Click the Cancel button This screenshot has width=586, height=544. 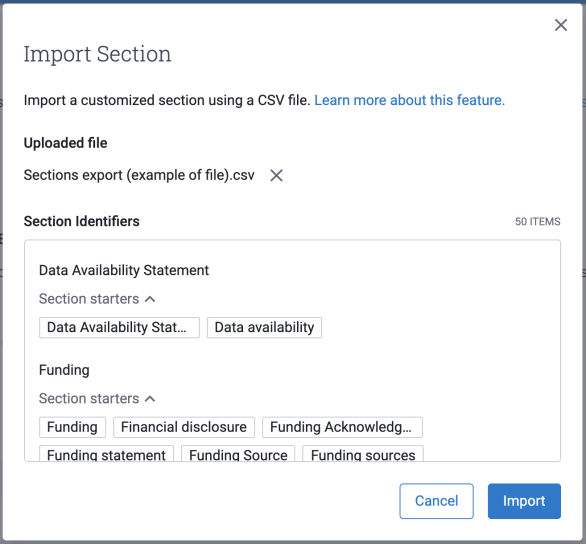(x=436, y=501)
